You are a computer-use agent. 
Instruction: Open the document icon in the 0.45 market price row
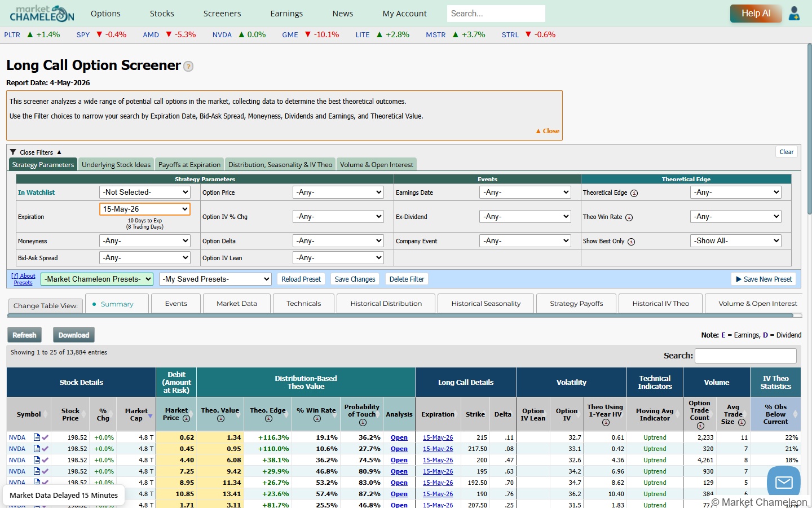[x=37, y=449]
